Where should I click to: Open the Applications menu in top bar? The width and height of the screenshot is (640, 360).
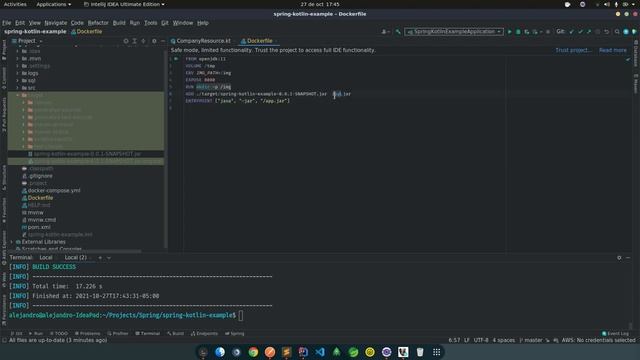[53, 4]
